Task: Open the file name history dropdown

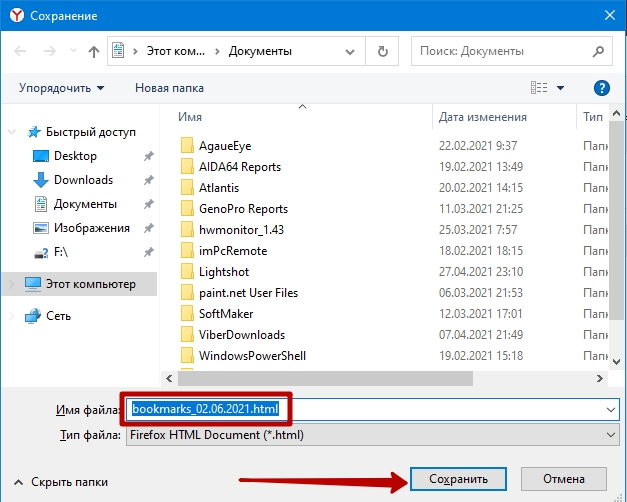Action: pyautogui.click(x=611, y=410)
